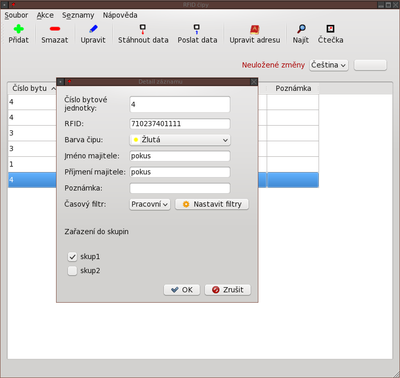
Task: Click the Poslat data toolbar icon
Action: (197, 29)
